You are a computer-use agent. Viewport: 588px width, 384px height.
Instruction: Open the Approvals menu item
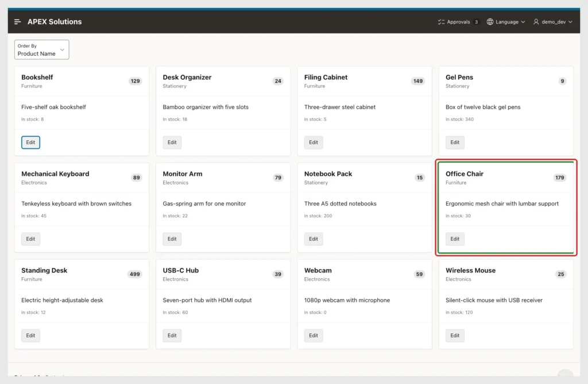coord(458,22)
